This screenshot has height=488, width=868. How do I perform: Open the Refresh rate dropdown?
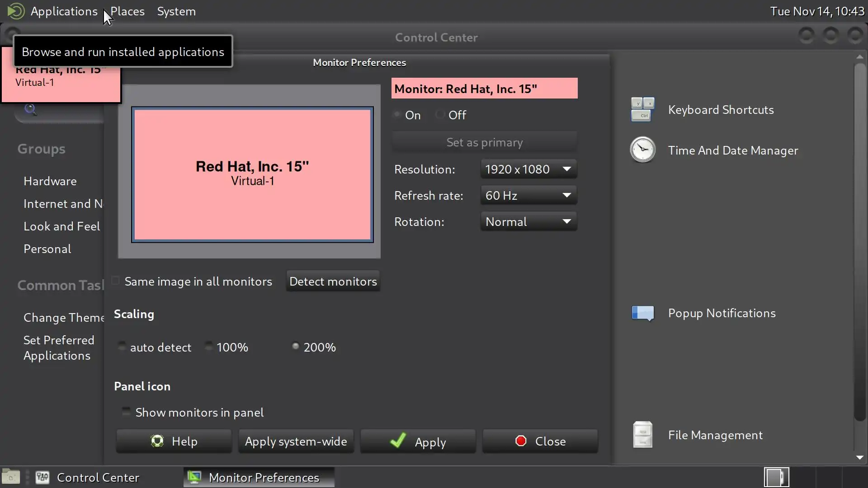pyautogui.click(x=528, y=195)
